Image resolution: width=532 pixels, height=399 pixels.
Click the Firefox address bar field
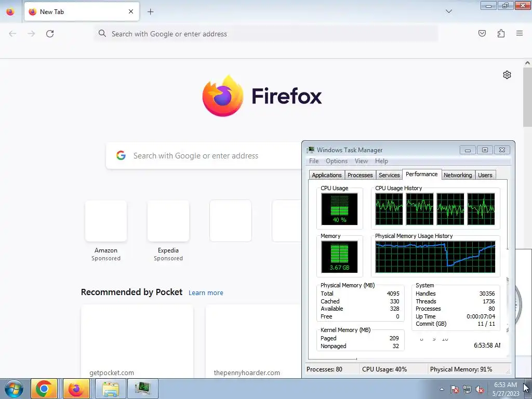coord(266,34)
